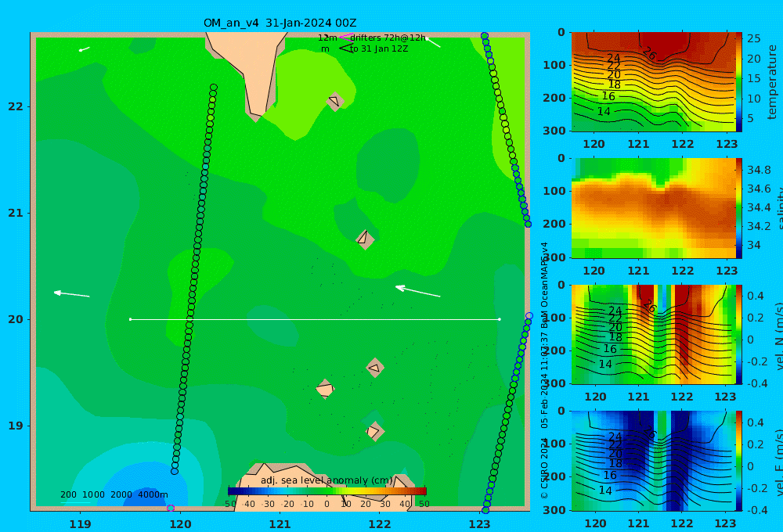The height and width of the screenshot is (532, 783).
Task: Click the white horizontal transect line at 20N
Action: click(315, 319)
